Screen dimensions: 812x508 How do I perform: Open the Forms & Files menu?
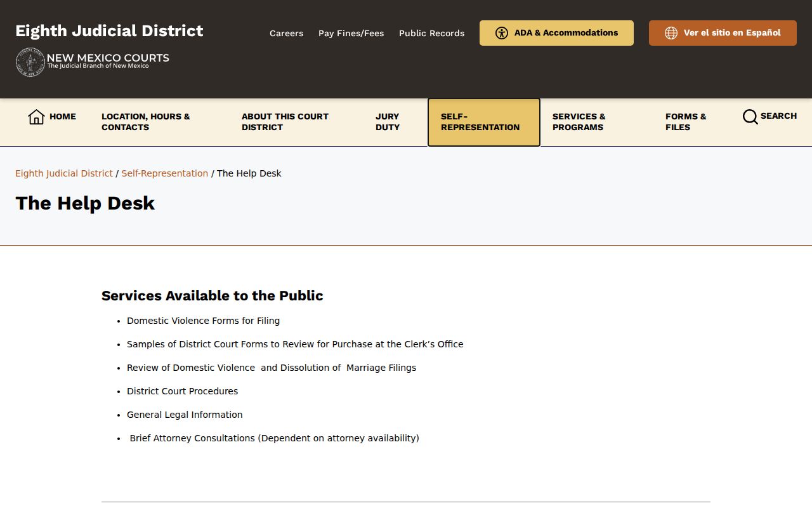coord(686,122)
